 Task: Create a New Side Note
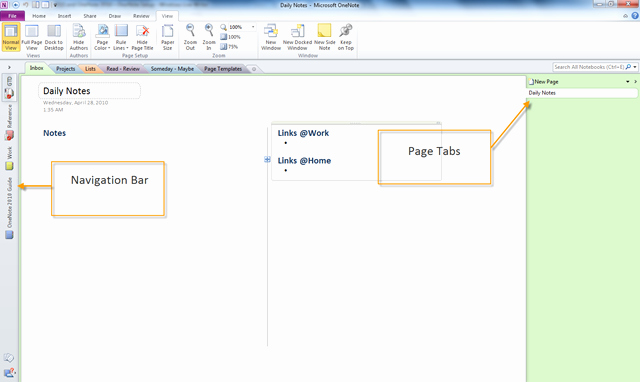click(x=324, y=37)
